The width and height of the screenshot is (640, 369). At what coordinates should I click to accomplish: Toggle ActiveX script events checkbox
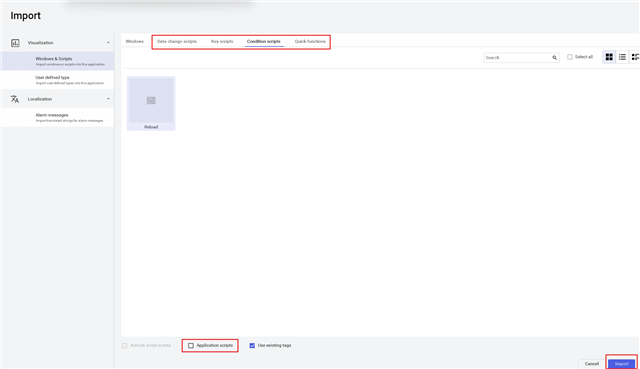124,346
